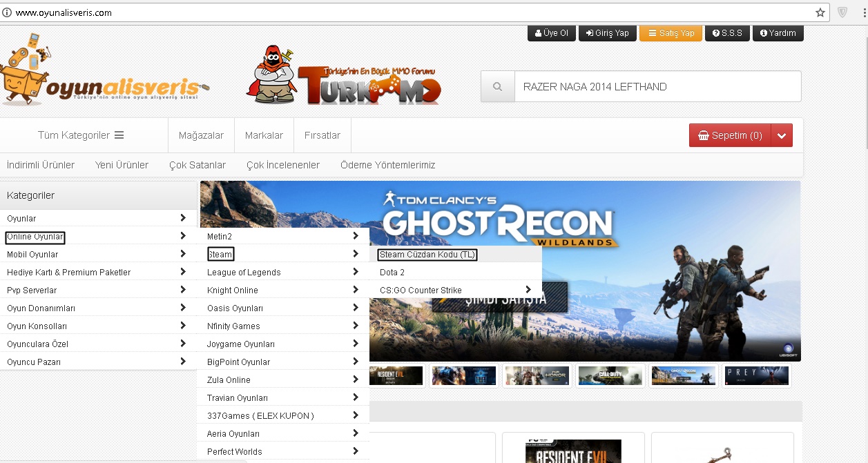Select the Resident Evil slider thumbnail
868x463 pixels.
396,375
